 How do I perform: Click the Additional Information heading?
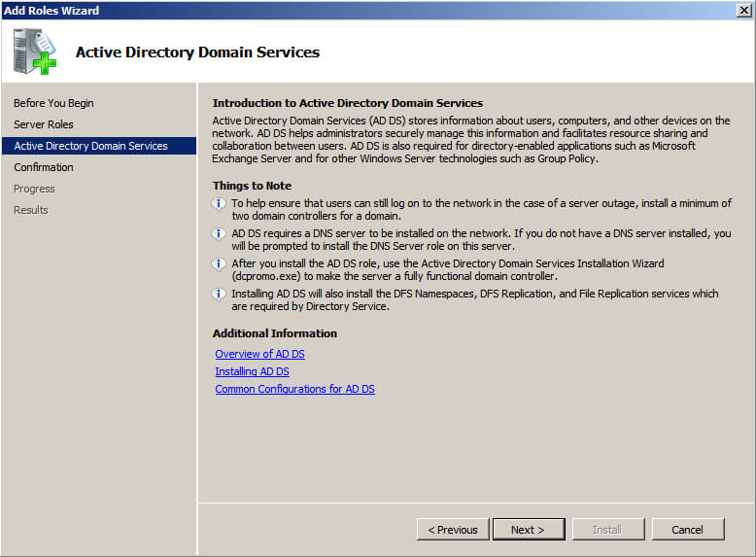tap(275, 333)
